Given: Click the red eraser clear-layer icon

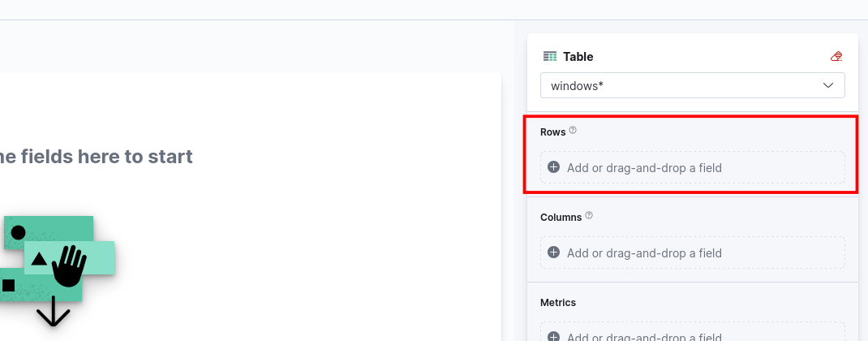Looking at the screenshot, I should click(836, 57).
